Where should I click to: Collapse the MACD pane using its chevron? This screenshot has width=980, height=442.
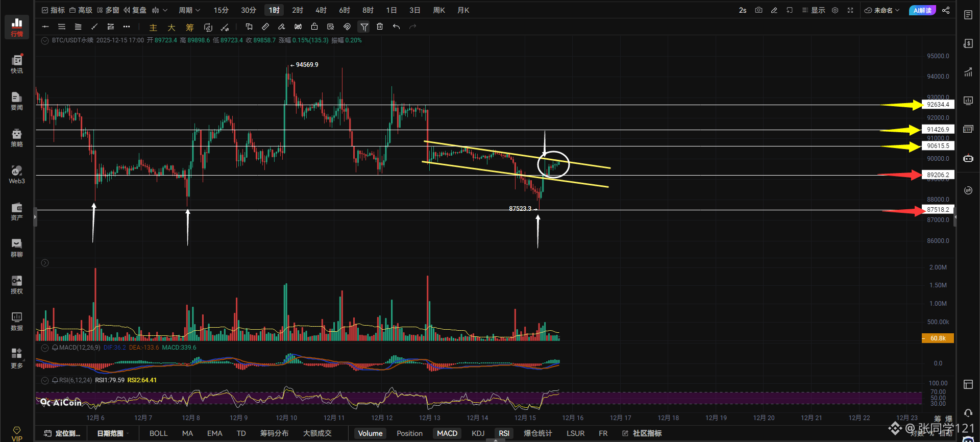tap(45, 348)
